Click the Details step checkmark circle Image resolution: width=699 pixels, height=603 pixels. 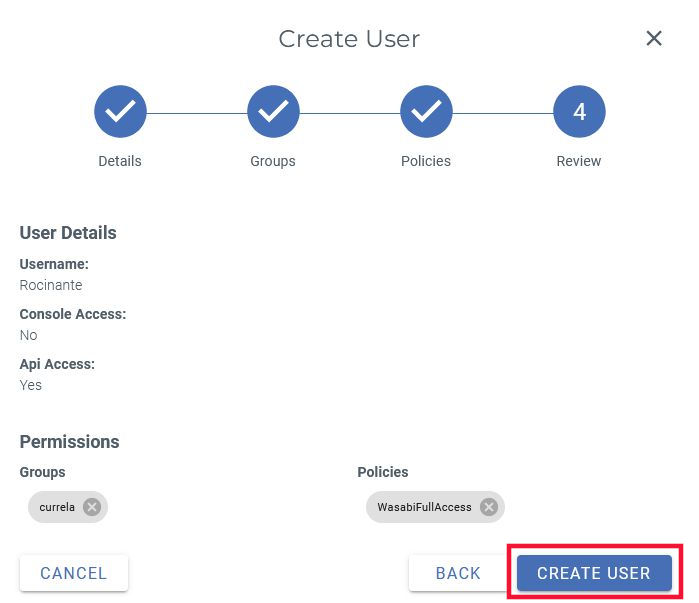click(120, 112)
